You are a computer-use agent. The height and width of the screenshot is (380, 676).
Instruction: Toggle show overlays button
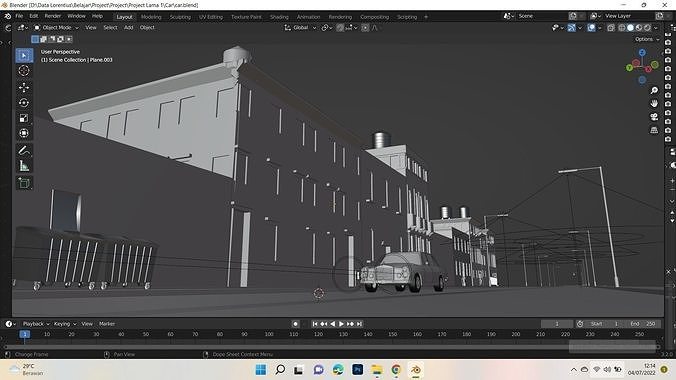click(x=592, y=28)
